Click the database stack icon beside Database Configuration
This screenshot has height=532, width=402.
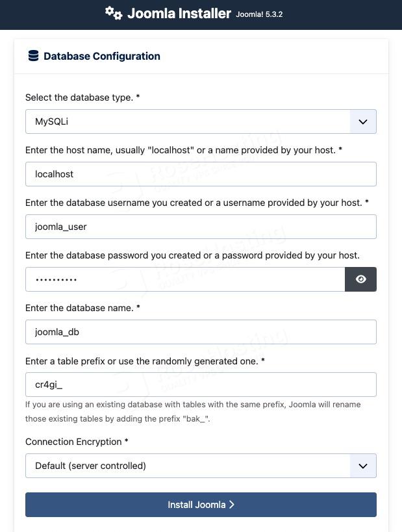tap(33, 56)
